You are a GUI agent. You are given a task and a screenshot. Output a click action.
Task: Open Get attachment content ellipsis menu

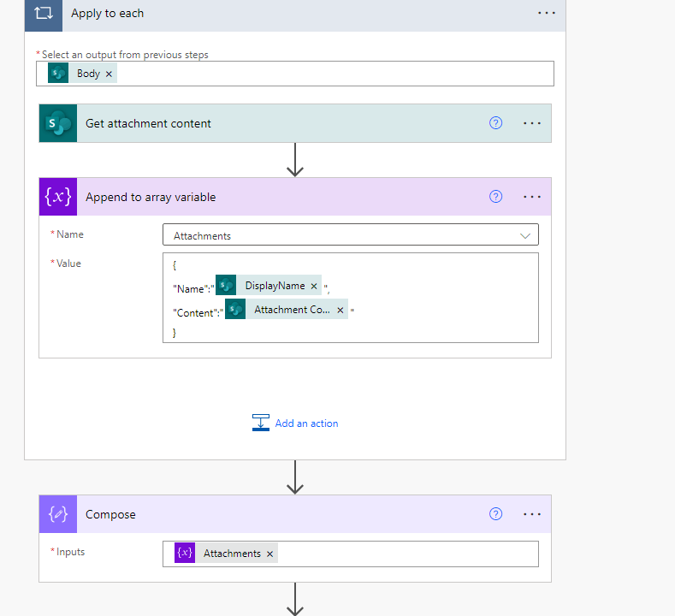(x=531, y=123)
